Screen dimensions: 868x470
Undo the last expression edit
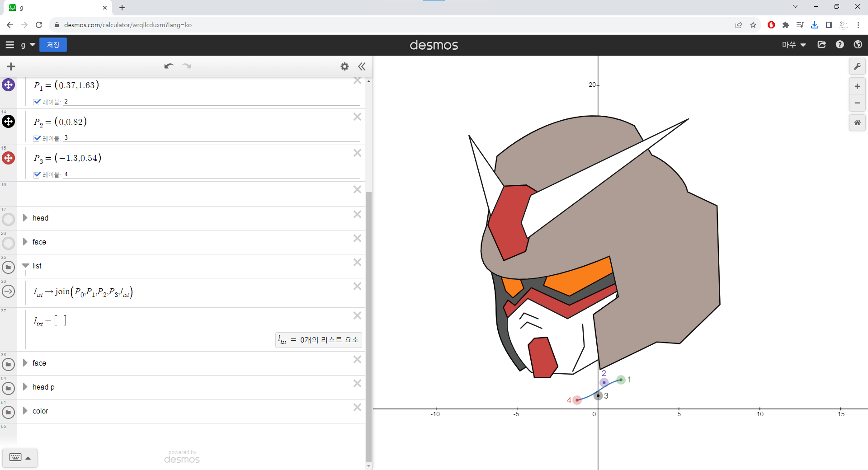(x=169, y=66)
